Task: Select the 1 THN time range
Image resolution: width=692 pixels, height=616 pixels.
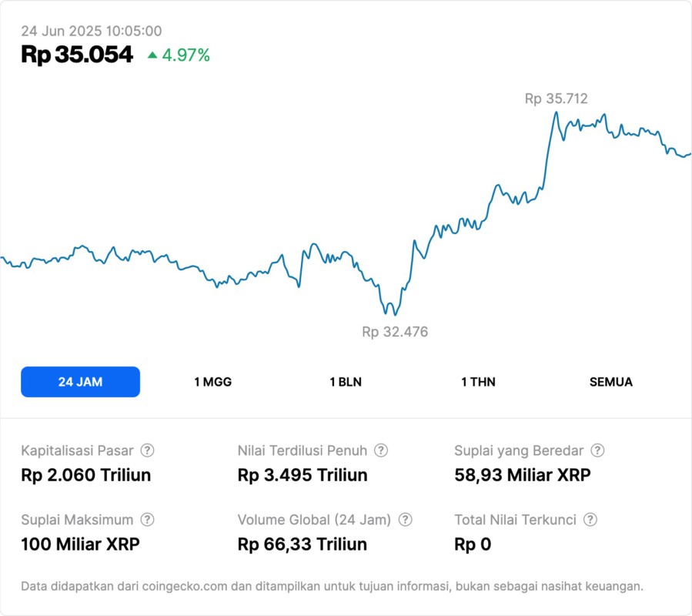Action: (478, 382)
